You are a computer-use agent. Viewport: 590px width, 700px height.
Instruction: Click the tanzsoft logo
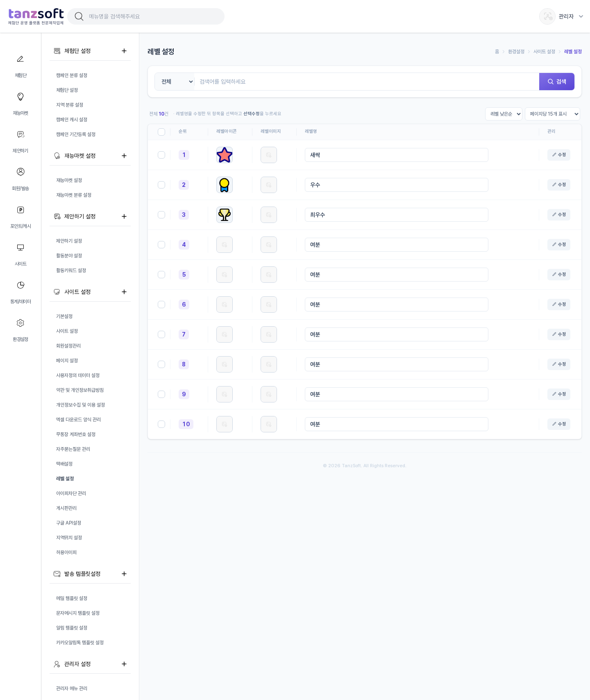[x=36, y=16]
